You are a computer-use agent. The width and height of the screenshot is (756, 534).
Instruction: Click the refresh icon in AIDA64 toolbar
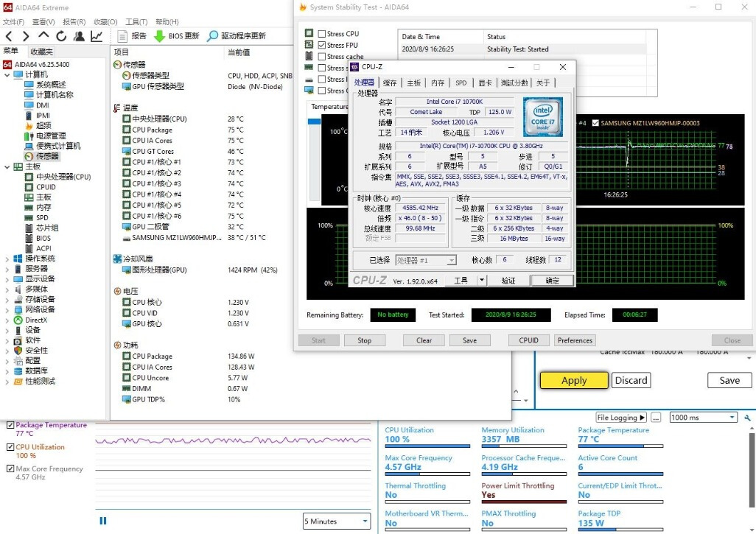tap(61, 36)
